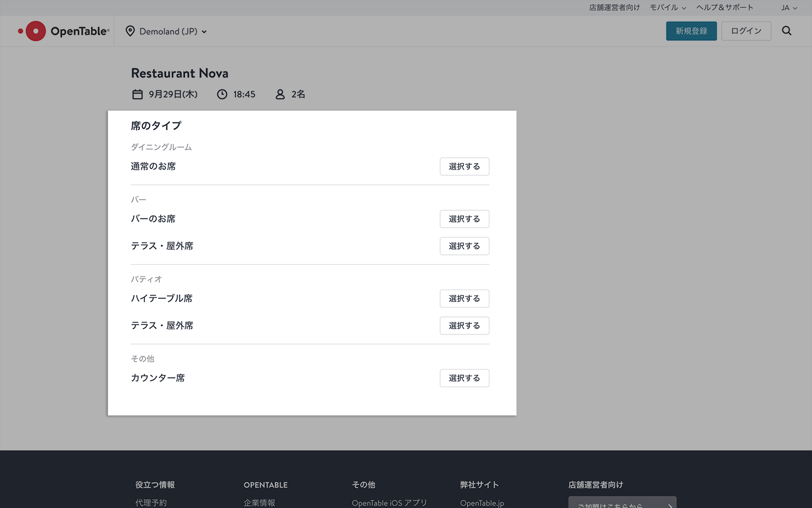The height and width of the screenshot is (508, 812).
Task: Click the clock icon next to 18:45
Action: [222, 94]
